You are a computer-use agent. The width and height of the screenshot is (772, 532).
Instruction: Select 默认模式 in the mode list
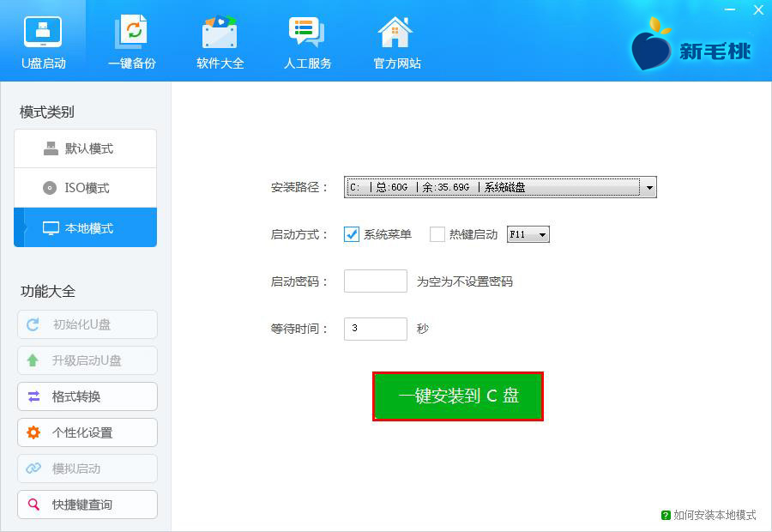pyautogui.click(x=85, y=148)
